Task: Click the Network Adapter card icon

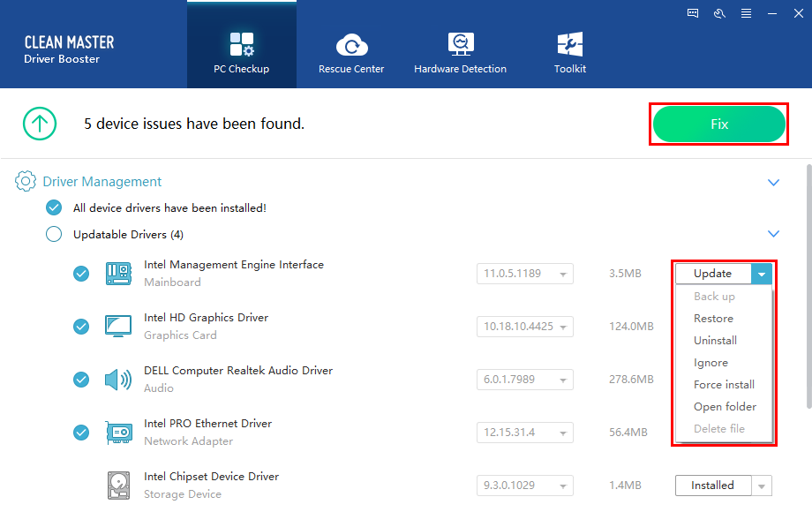Action: click(x=118, y=433)
